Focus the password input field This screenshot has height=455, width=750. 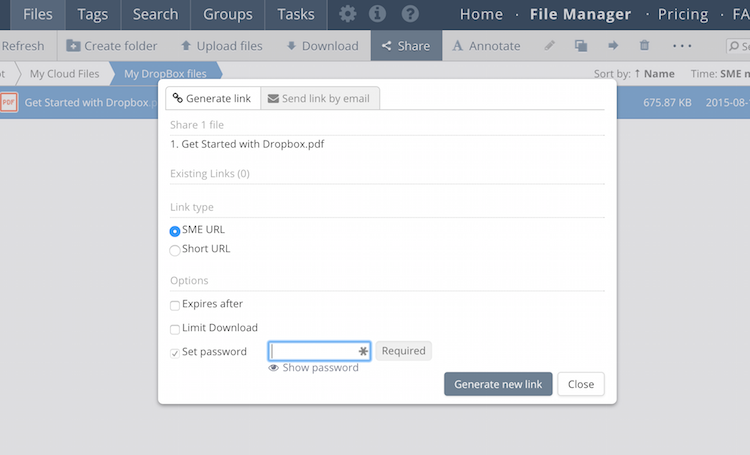pos(314,351)
